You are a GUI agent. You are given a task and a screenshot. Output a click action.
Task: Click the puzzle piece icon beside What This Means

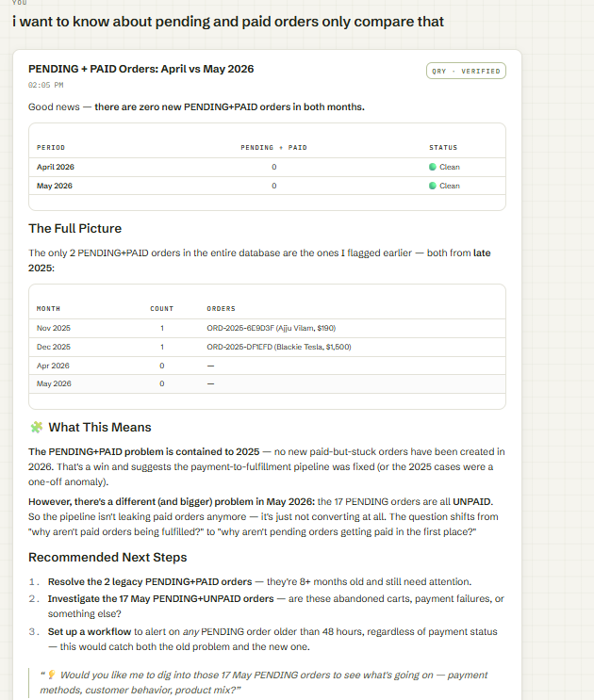click(36, 427)
